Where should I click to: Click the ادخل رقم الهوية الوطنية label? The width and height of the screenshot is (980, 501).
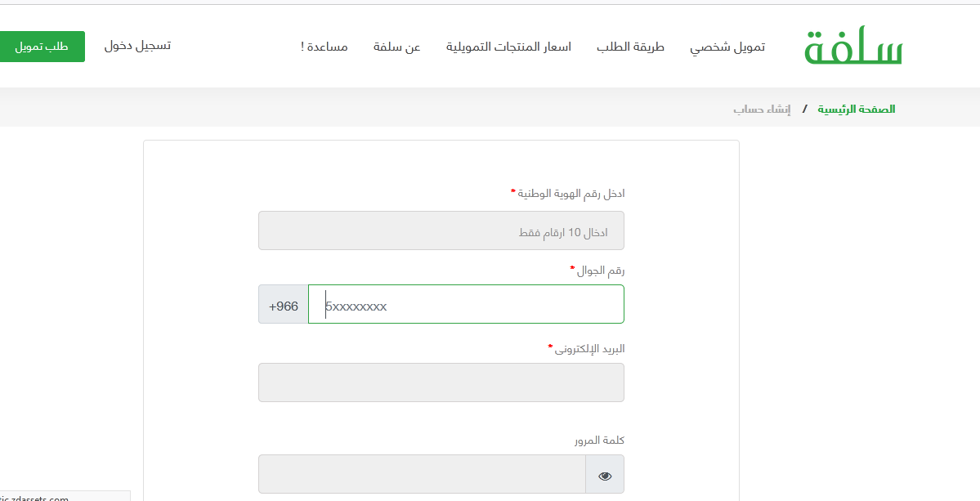pos(568,194)
